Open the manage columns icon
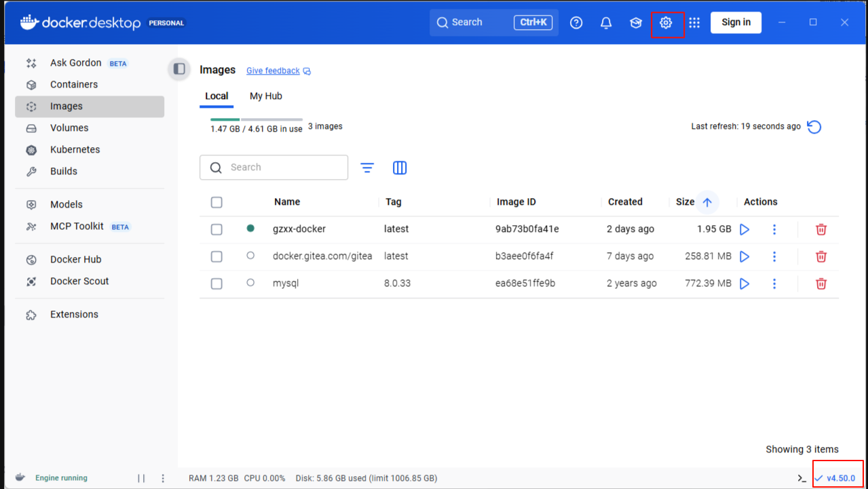868x489 pixels. [400, 168]
